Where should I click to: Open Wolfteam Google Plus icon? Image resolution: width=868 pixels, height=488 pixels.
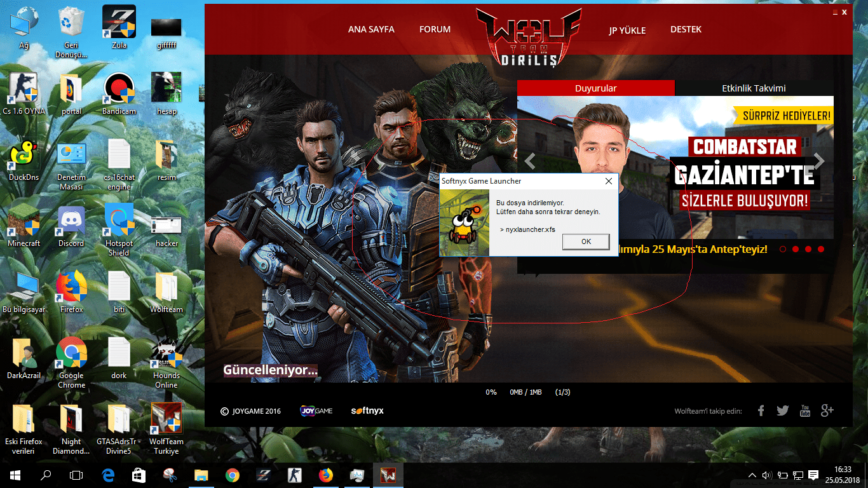[827, 410]
